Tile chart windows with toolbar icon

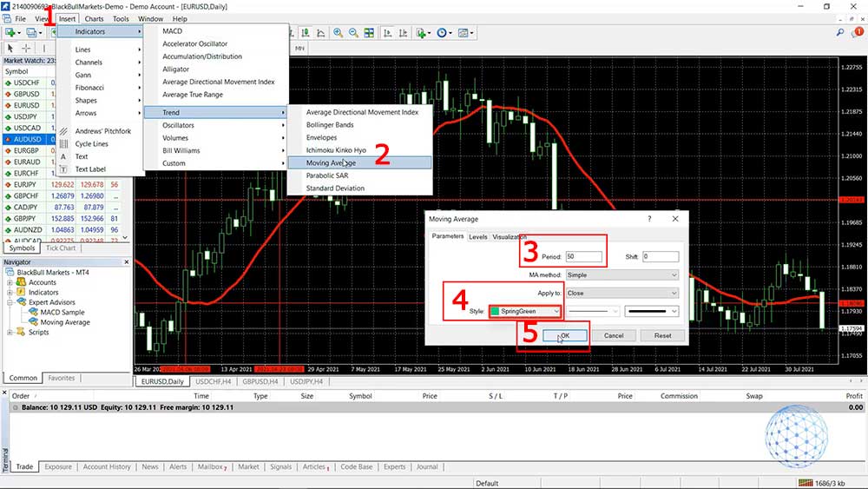pos(369,33)
